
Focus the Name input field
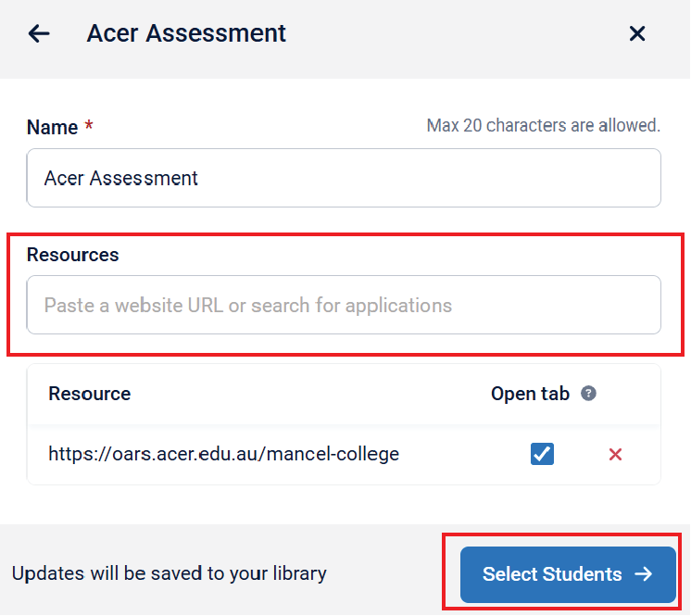pos(343,178)
